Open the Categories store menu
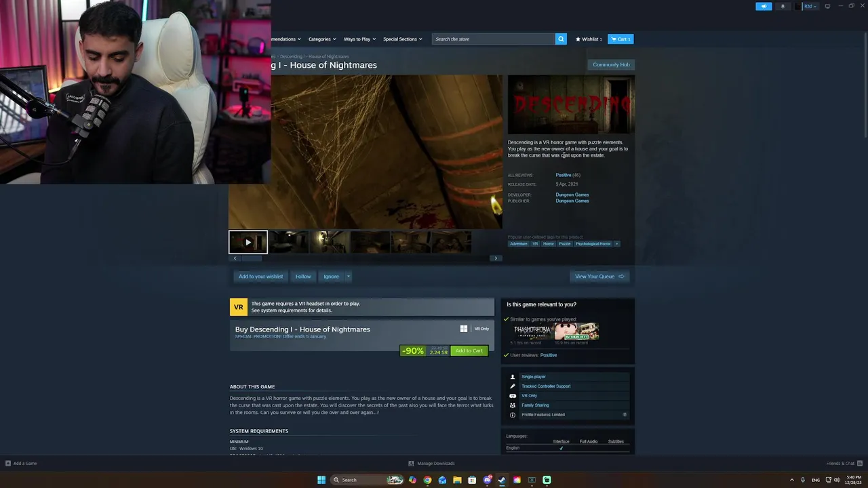The image size is (868, 488). [x=321, y=39]
